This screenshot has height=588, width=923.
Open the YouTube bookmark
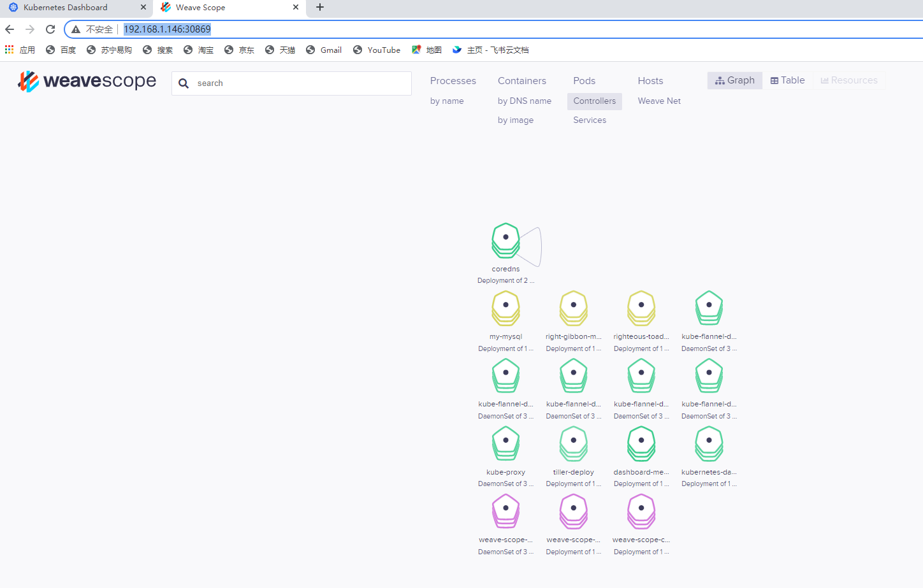click(x=377, y=50)
